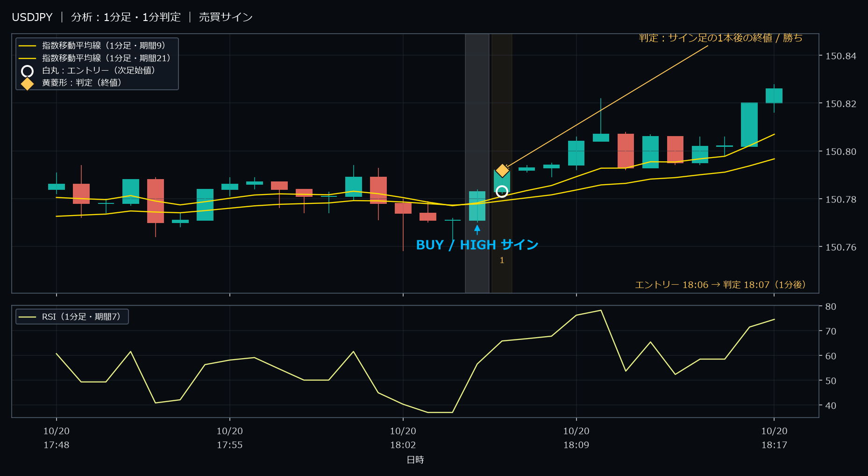Click the yellow diamond judgment marker on the chart
The height and width of the screenshot is (476, 868).
pyautogui.click(x=502, y=171)
